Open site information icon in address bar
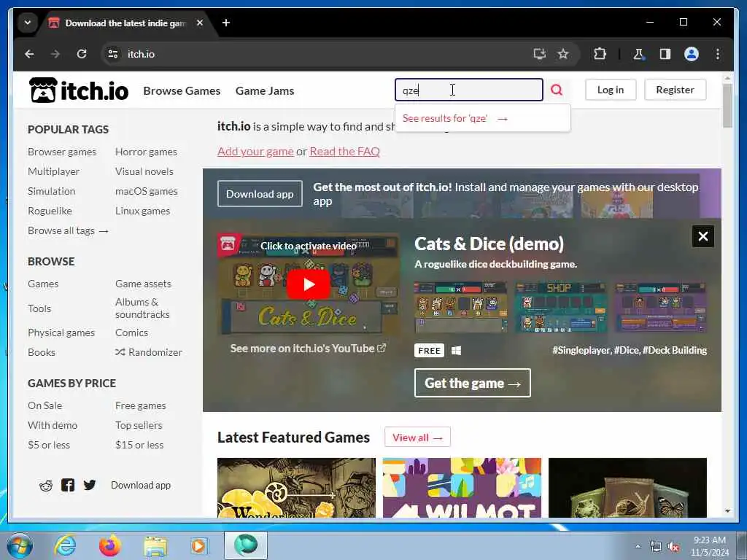The width and height of the screenshot is (747, 560). (x=113, y=54)
